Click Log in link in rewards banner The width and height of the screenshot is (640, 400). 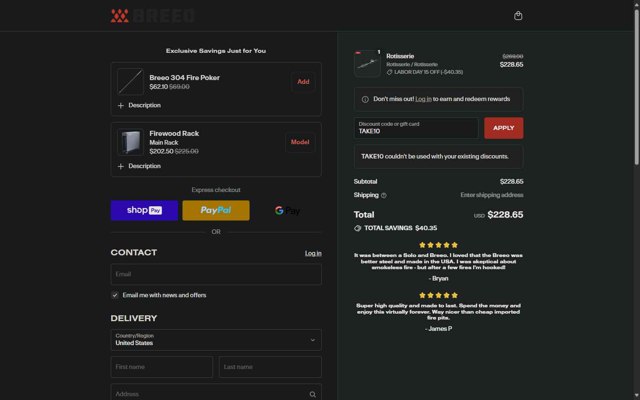(423, 99)
